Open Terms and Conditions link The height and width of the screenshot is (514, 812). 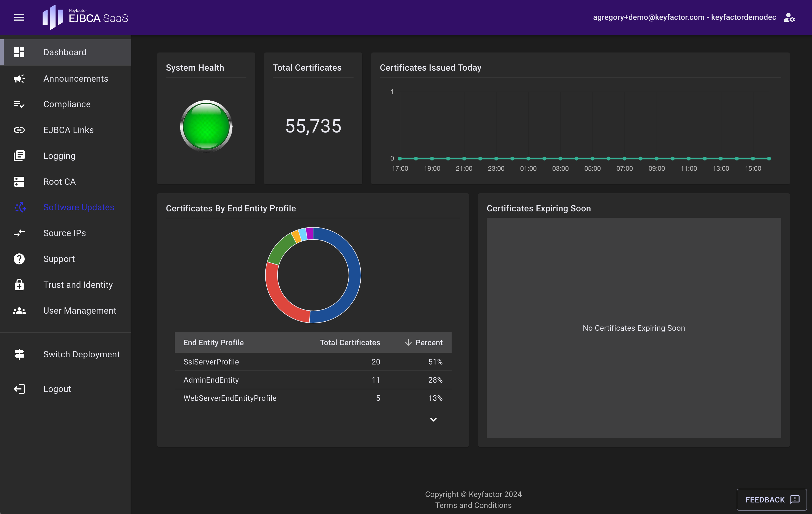point(473,505)
